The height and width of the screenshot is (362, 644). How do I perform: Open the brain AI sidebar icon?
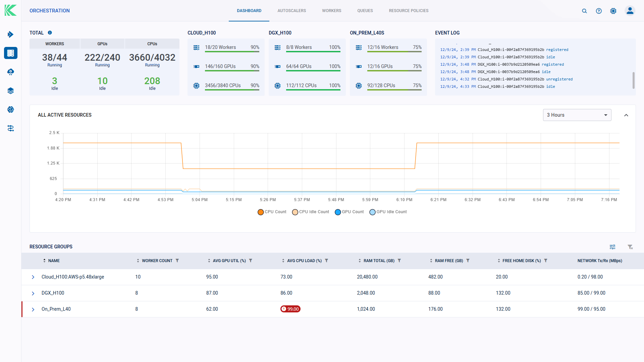coord(10,109)
